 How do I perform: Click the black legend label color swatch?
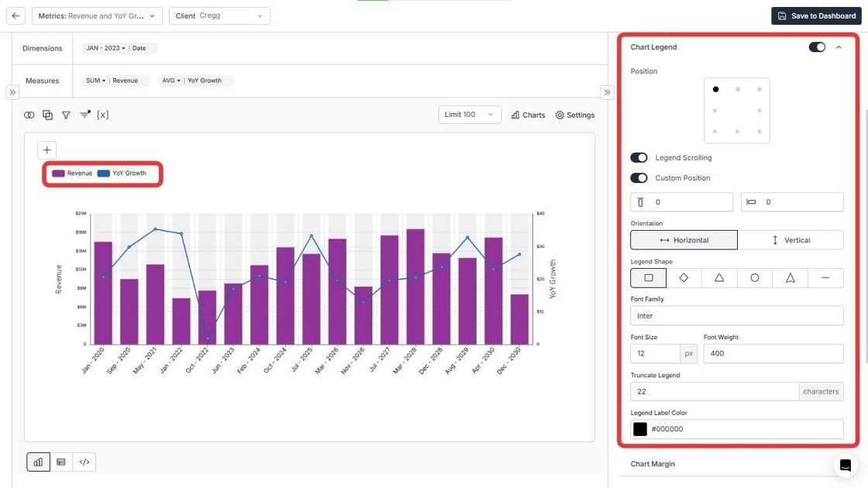click(x=640, y=429)
